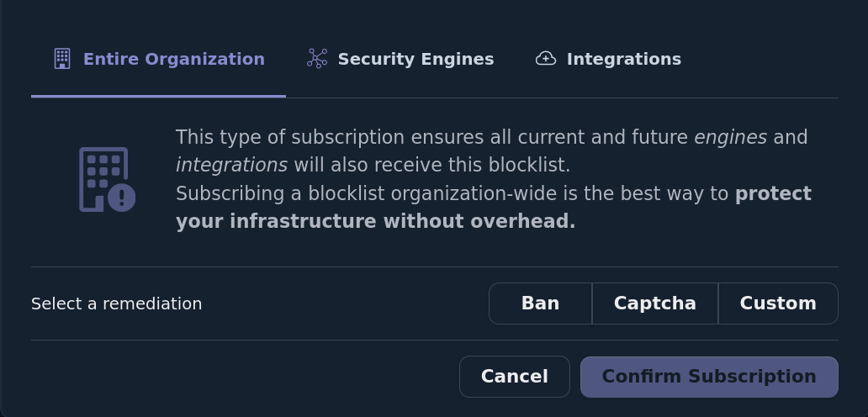
Task: Click bold 'your infrastructure without overhead' text
Action: click(x=375, y=222)
